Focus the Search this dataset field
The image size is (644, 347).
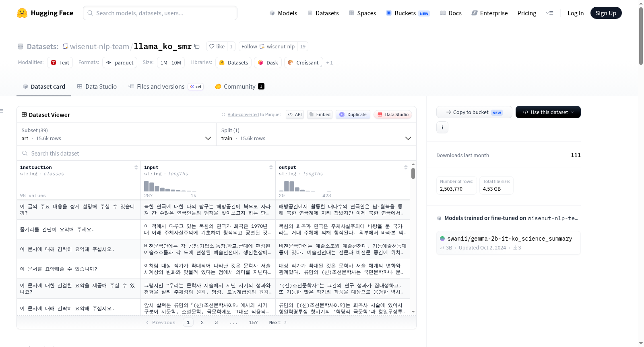(217, 153)
